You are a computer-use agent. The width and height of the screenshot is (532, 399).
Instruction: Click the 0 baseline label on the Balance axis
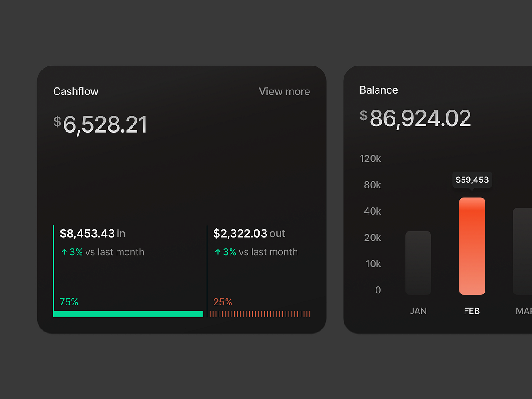pos(378,290)
